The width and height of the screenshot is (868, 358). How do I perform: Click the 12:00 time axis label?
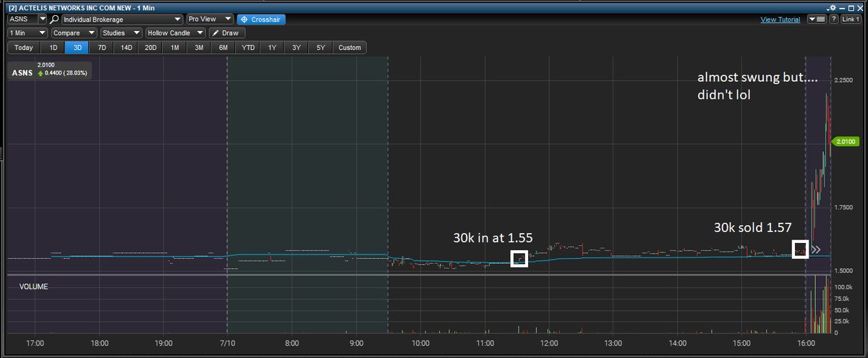pos(549,343)
